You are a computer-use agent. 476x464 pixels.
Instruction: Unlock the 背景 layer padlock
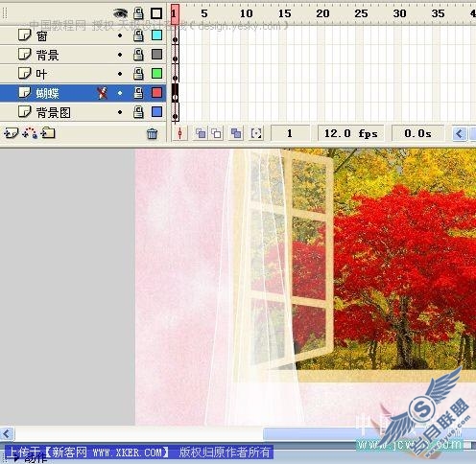point(138,55)
